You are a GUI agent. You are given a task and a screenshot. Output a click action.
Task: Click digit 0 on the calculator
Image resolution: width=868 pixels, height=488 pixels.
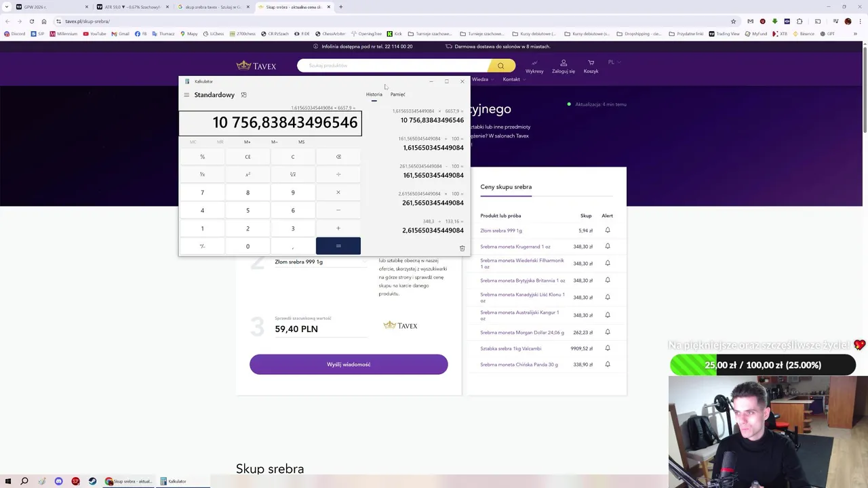click(x=248, y=246)
